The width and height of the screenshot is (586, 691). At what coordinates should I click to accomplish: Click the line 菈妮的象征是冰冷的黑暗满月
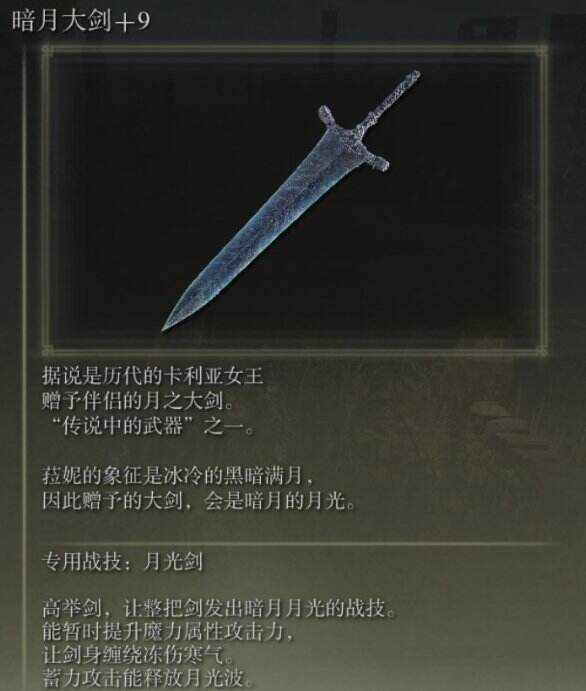coord(178,476)
